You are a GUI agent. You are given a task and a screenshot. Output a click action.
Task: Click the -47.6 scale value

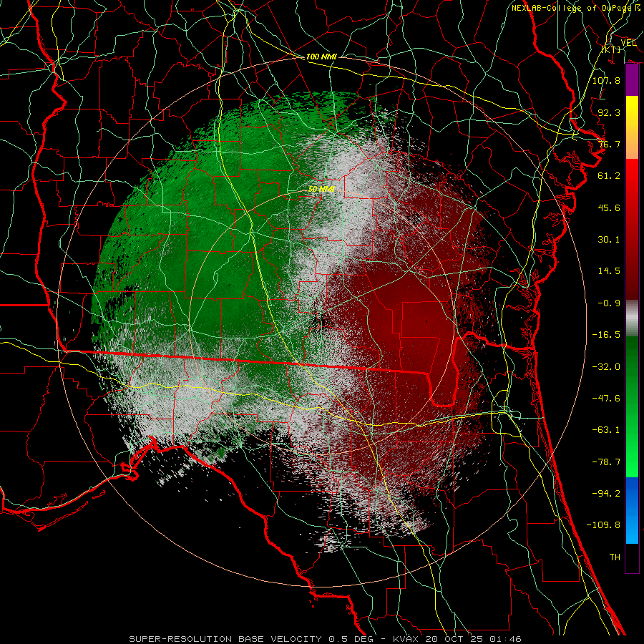[606, 399]
